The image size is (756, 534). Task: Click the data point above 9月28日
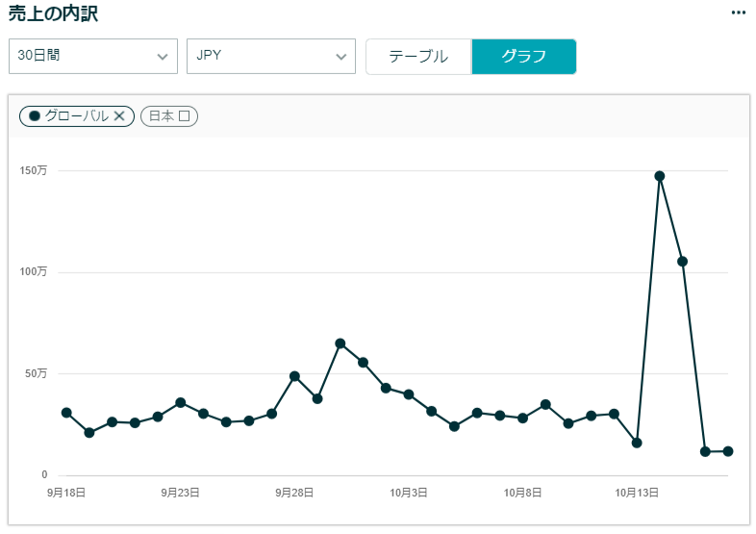coord(294,376)
